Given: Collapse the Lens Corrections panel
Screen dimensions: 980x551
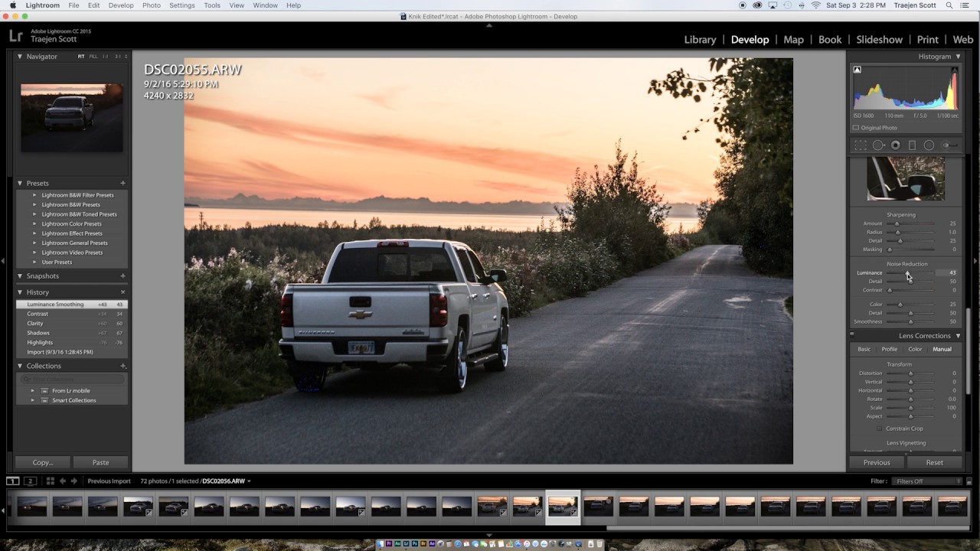Looking at the screenshot, I should pyautogui.click(x=958, y=336).
